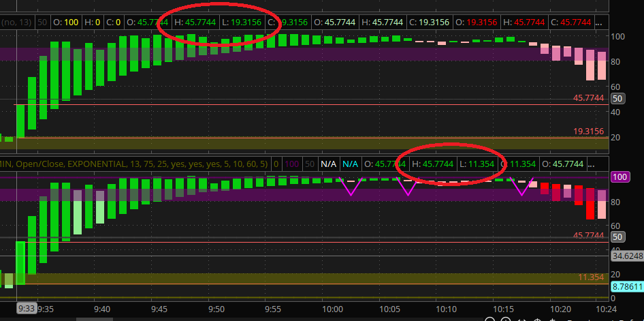
Task: Click the pink V-shaped marker near 10:07
Action: (x=408, y=187)
